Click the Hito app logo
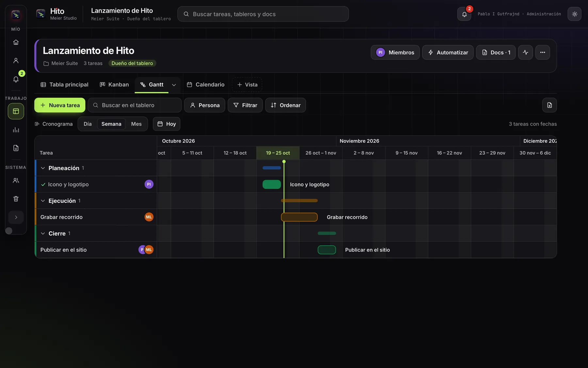This screenshot has width=588, height=368. (x=41, y=14)
